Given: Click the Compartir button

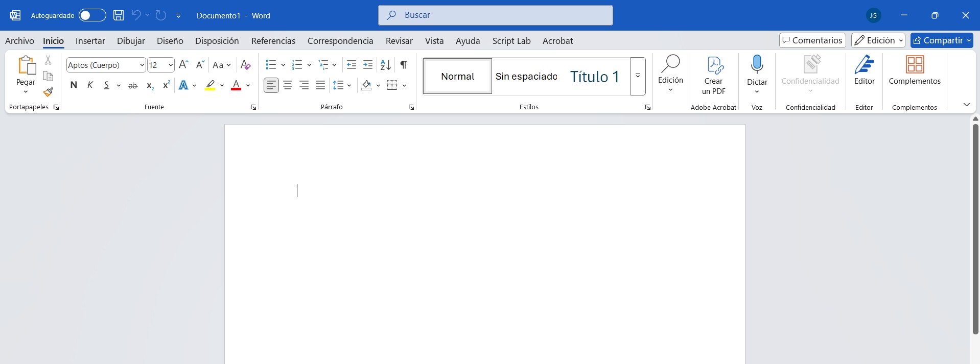Looking at the screenshot, I should coord(938,40).
